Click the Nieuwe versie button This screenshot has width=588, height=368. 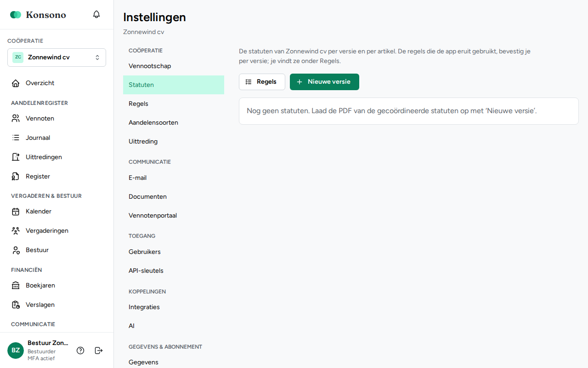pyautogui.click(x=324, y=82)
